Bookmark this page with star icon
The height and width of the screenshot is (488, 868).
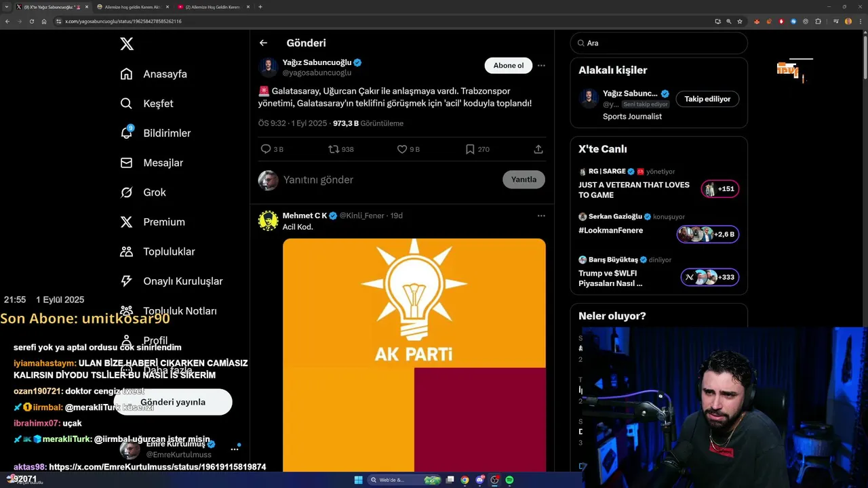(x=740, y=21)
